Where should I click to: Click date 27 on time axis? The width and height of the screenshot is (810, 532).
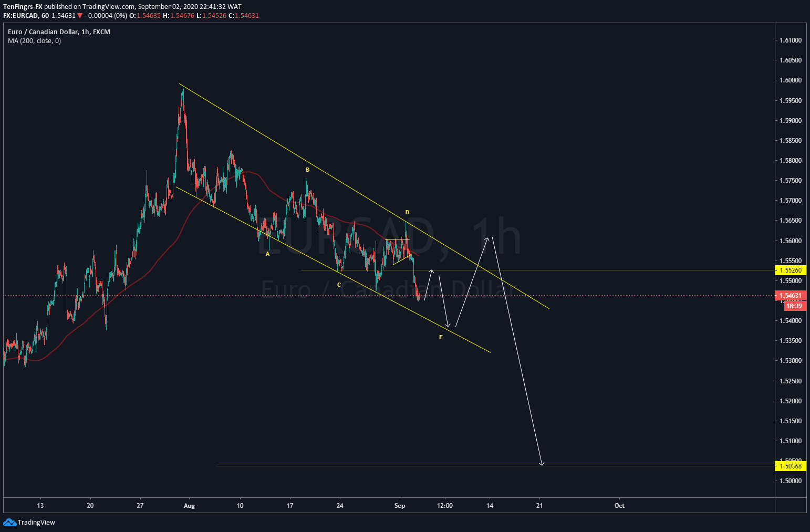click(x=140, y=506)
